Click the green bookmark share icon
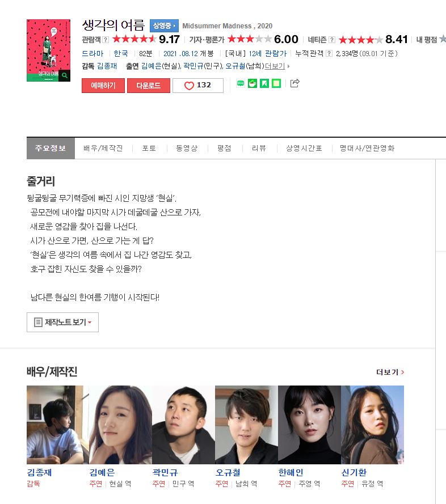This screenshot has height=504, width=446. 264,83
